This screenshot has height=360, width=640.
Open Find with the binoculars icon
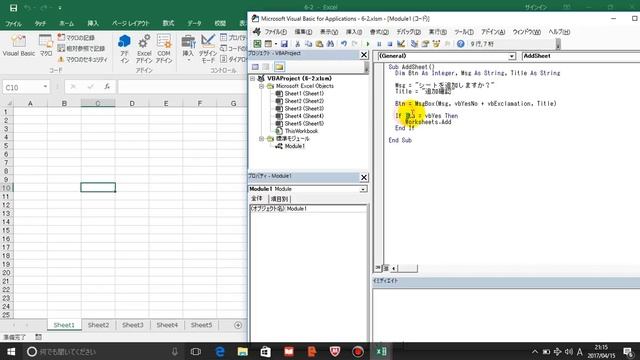[330, 44]
